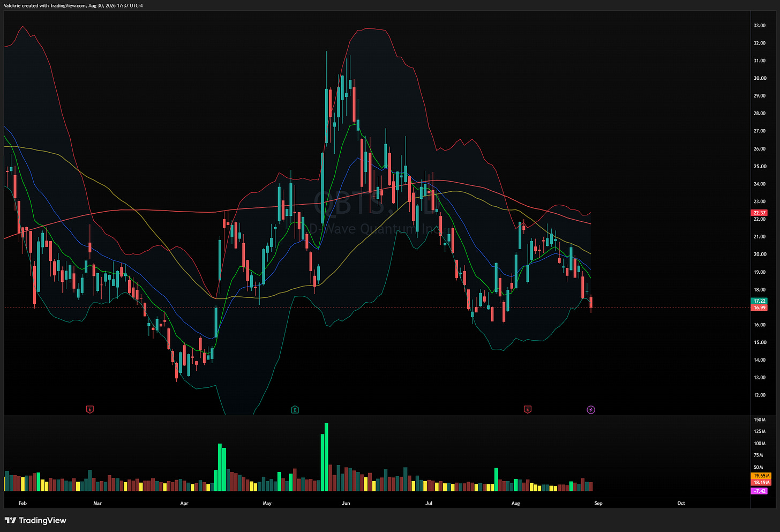Image resolution: width=780 pixels, height=532 pixels.
Task: Select 125M on the volume scale
Action: tap(760, 431)
